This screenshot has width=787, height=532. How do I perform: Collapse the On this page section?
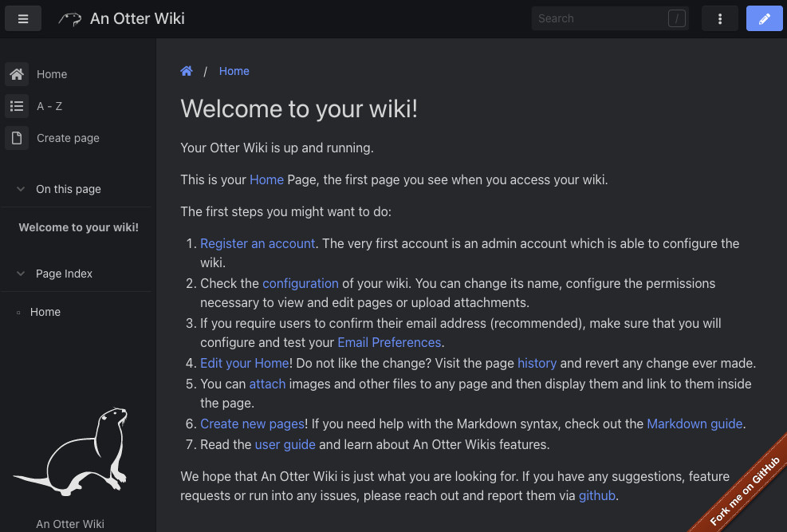(x=22, y=189)
